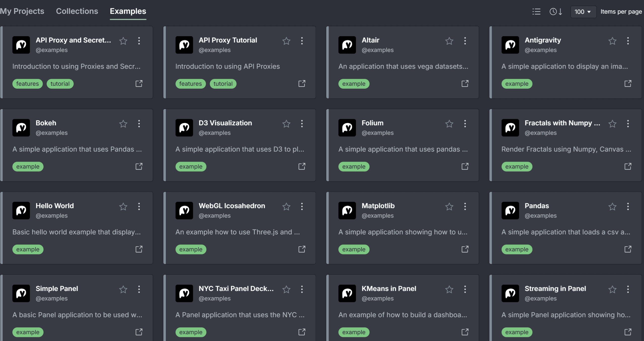Viewport: 644px width, 341px height.
Task: Open Bokeh example external link icon
Action: (x=139, y=166)
